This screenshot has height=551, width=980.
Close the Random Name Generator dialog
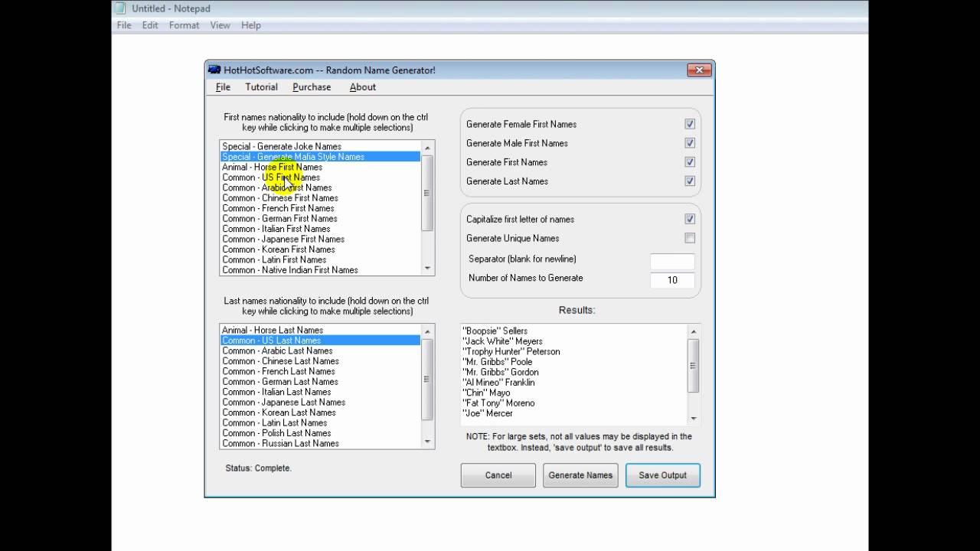click(x=699, y=70)
